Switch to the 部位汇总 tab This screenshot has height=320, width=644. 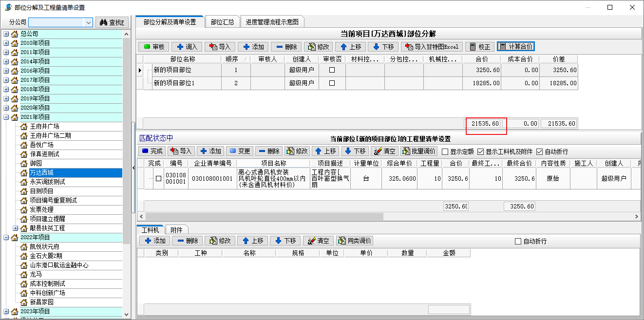click(222, 22)
